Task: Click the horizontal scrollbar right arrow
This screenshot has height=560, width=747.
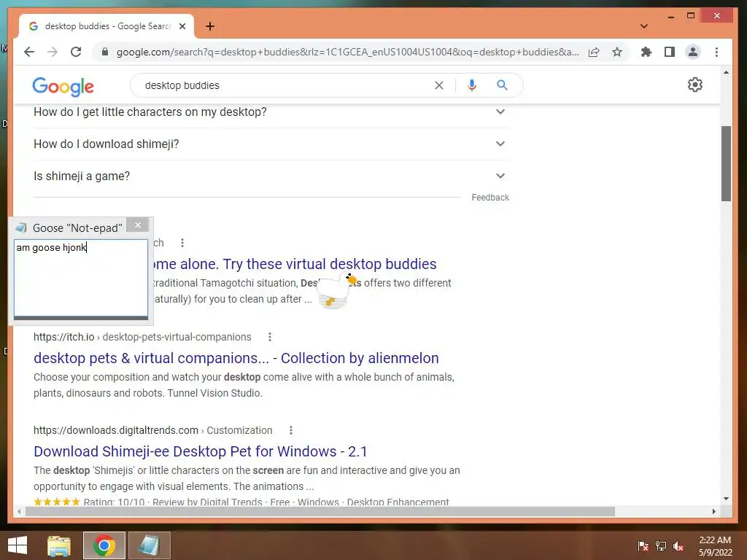Action: pos(713,511)
